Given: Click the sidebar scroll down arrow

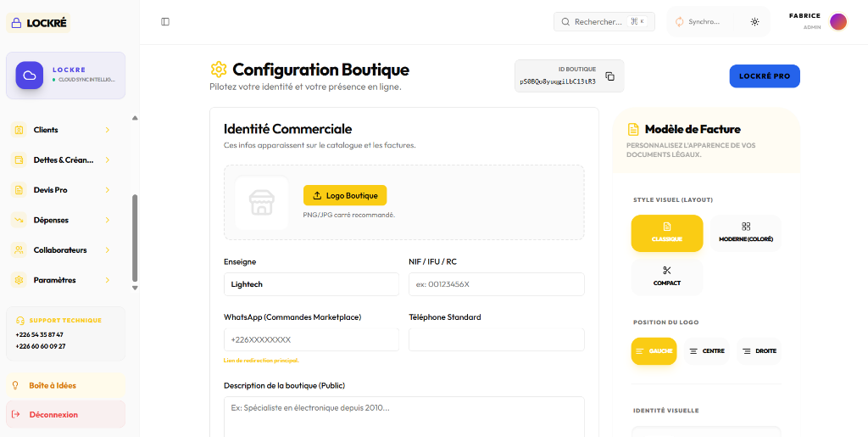Looking at the screenshot, I should pos(135,288).
